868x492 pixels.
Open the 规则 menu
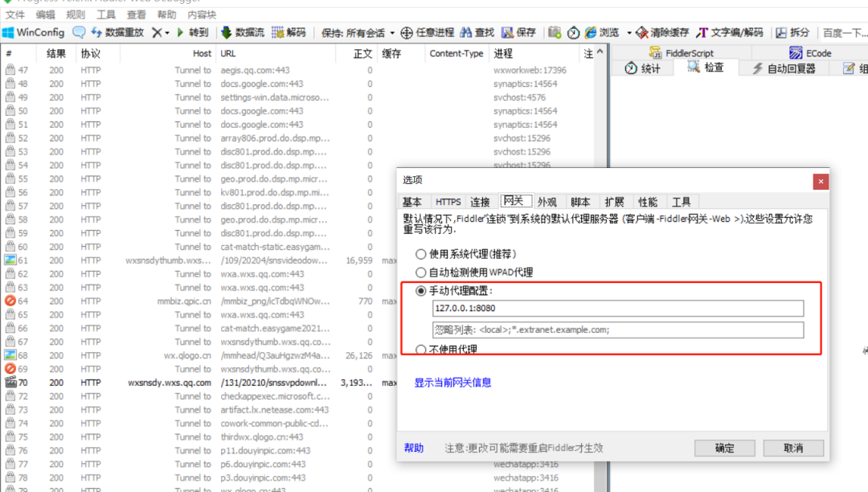click(x=76, y=14)
